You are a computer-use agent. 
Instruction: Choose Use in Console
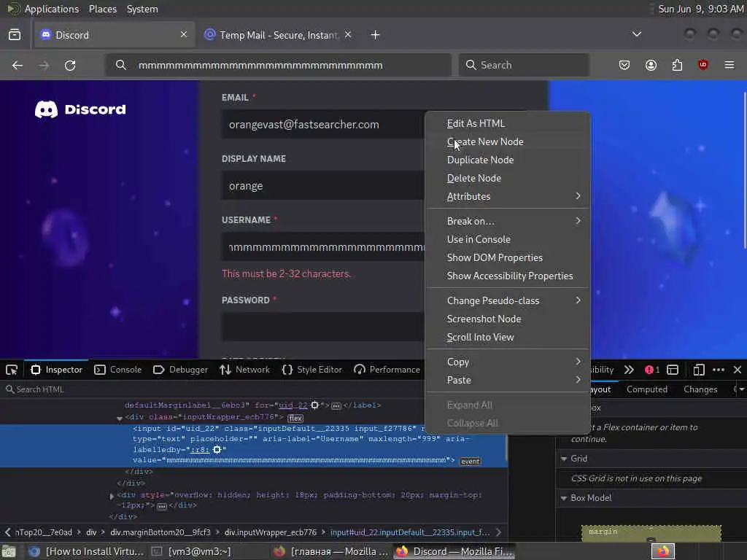[508, 239]
